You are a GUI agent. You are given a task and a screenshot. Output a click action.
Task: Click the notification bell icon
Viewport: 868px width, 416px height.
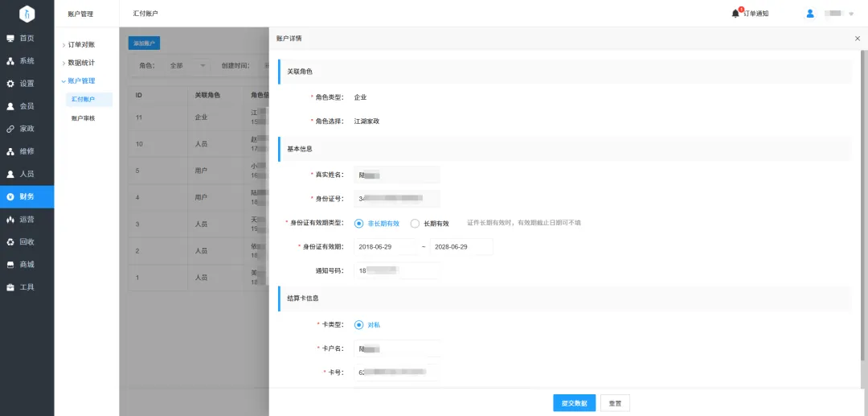point(735,14)
